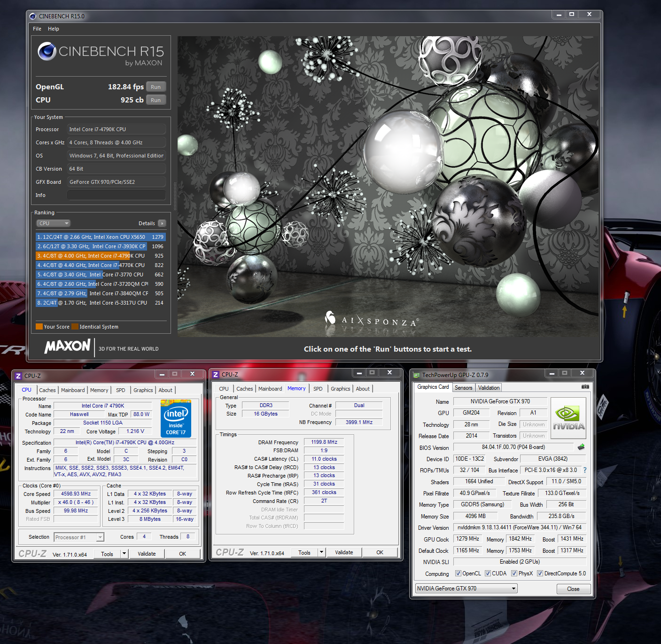The height and width of the screenshot is (644, 661).
Task: Click the Processor field Intel Core i7-4790K CPU
Action: click(117, 129)
